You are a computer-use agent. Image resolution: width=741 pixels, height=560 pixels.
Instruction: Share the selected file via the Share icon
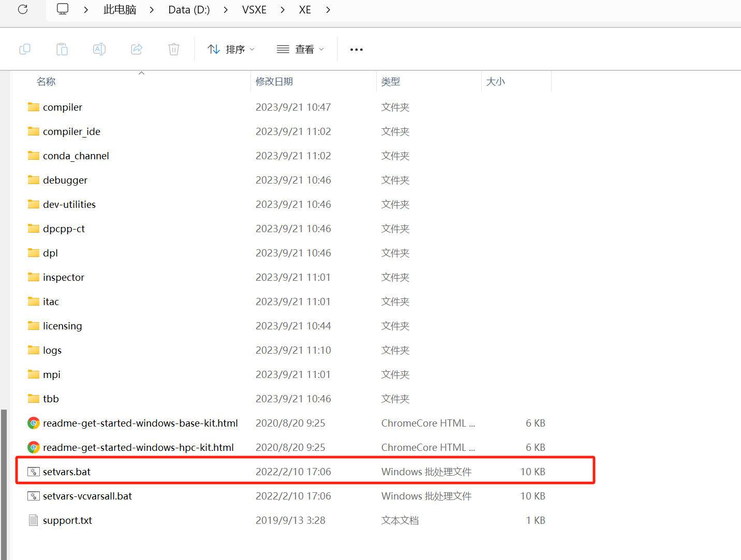pos(136,49)
